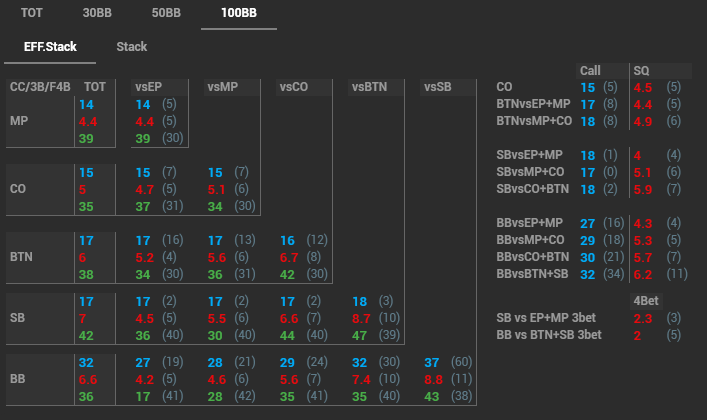This screenshot has height=420, width=707.
Task: Open the 50BB tab
Action: tap(166, 13)
